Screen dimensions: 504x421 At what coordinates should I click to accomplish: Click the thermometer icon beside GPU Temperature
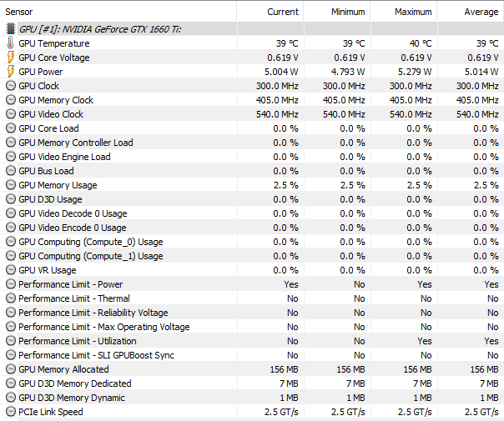pos(11,43)
